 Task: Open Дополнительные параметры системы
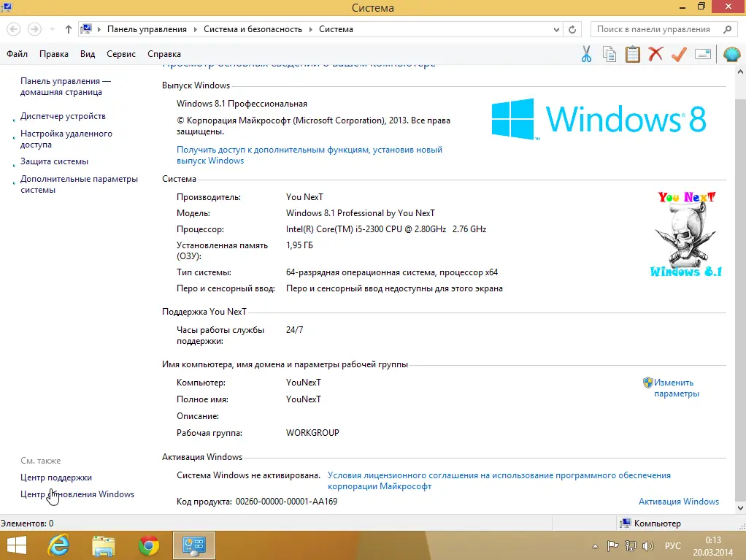(x=79, y=184)
